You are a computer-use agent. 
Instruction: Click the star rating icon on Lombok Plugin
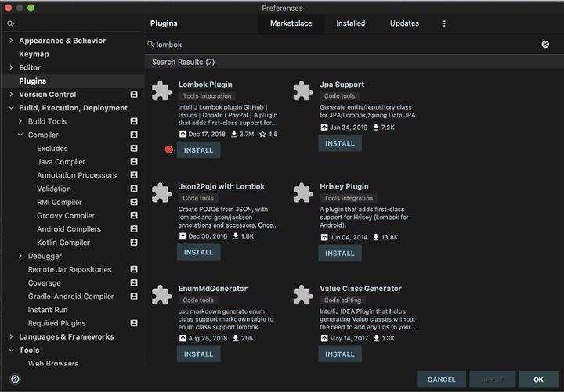click(262, 134)
